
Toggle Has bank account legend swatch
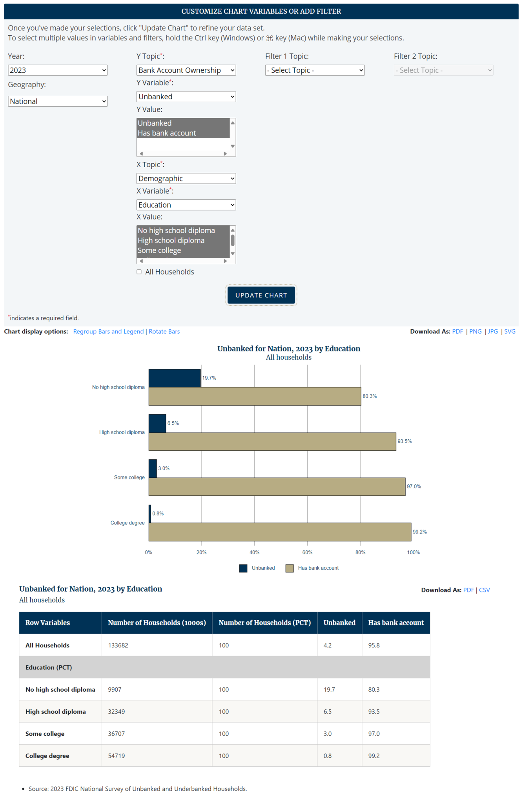pyautogui.click(x=290, y=568)
